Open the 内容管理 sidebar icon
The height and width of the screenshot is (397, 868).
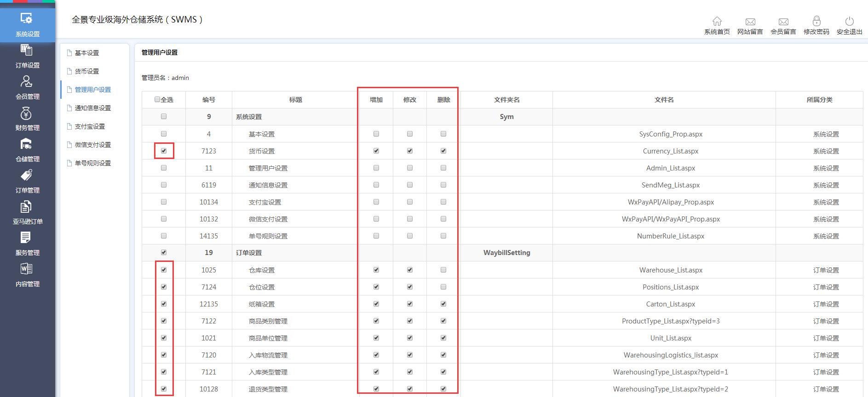pos(27,269)
